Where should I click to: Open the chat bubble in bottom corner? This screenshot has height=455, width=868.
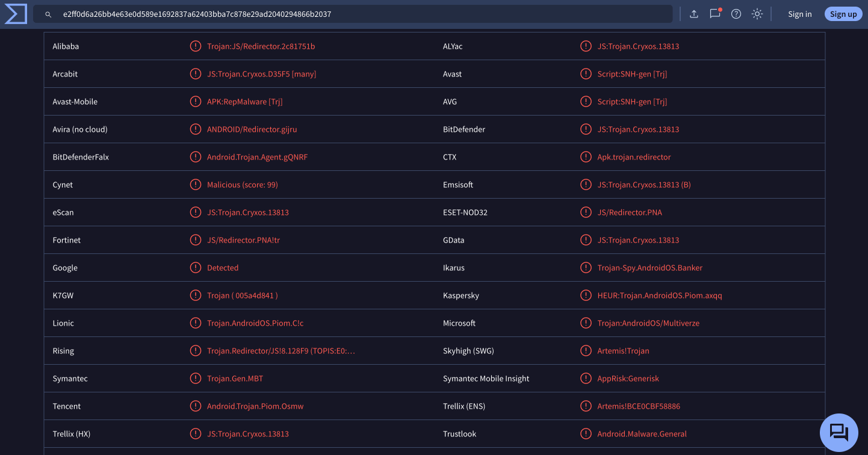(839, 432)
